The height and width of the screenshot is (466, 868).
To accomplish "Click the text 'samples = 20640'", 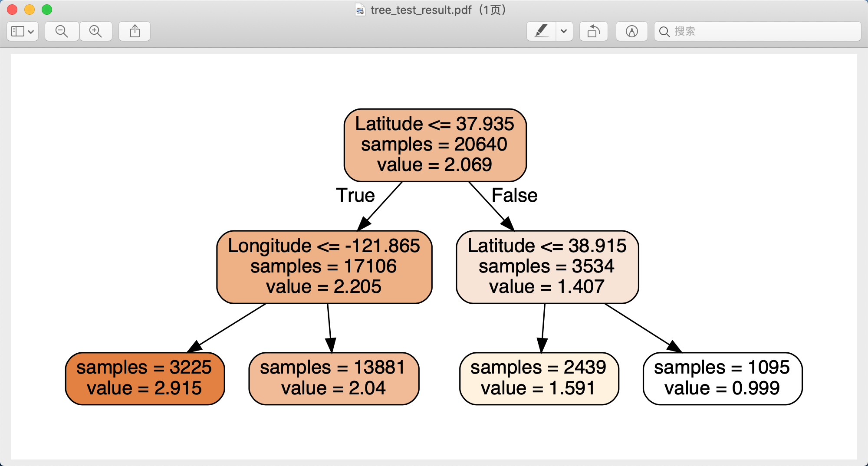I will (x=434, y=144).
